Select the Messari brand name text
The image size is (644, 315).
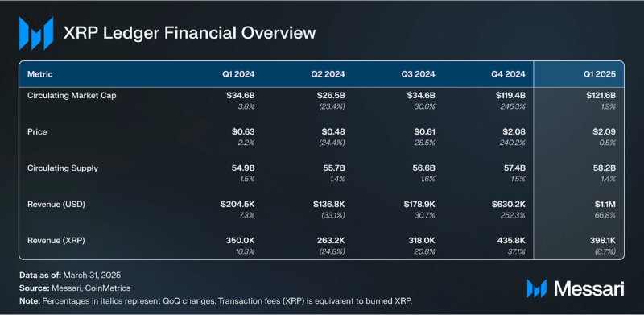tap(589, 288)
